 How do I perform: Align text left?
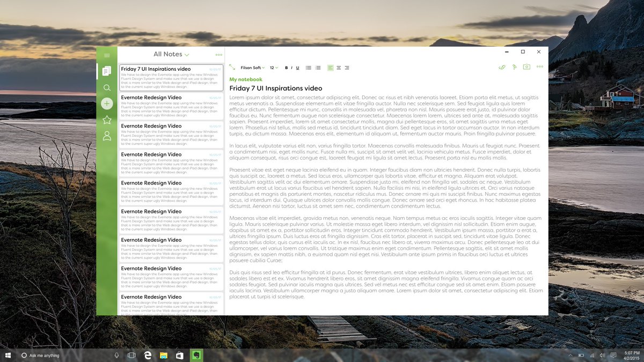(x=331, y=68)
